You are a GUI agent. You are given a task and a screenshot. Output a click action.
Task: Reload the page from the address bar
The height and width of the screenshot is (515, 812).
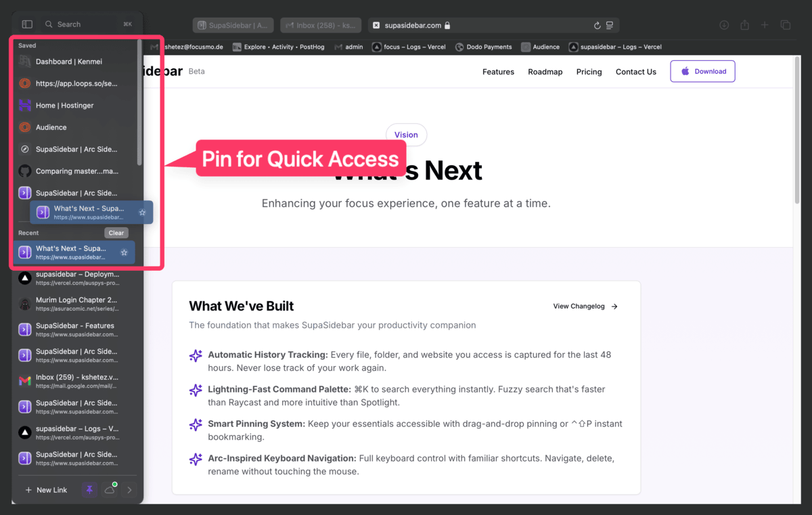[597, 26]
